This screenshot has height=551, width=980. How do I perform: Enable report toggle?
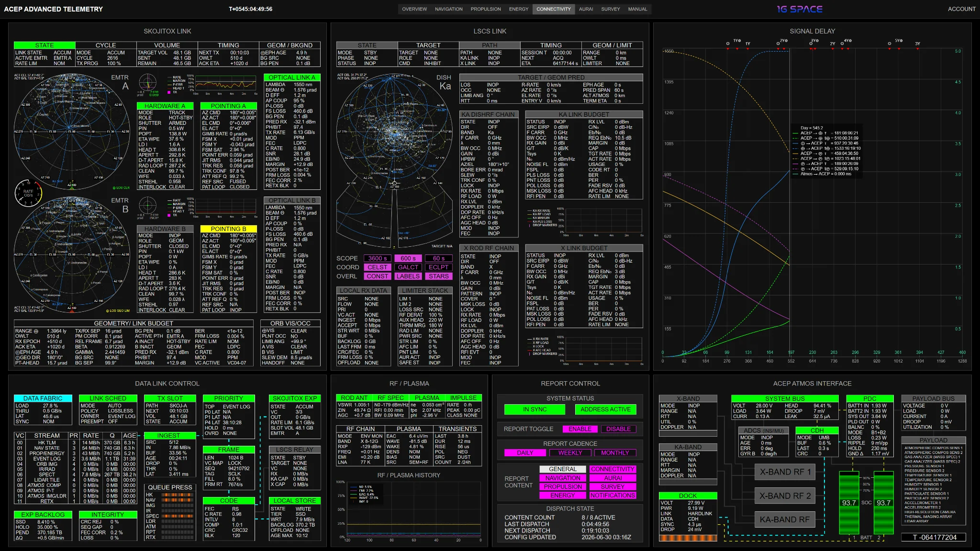tap(580, 429)
